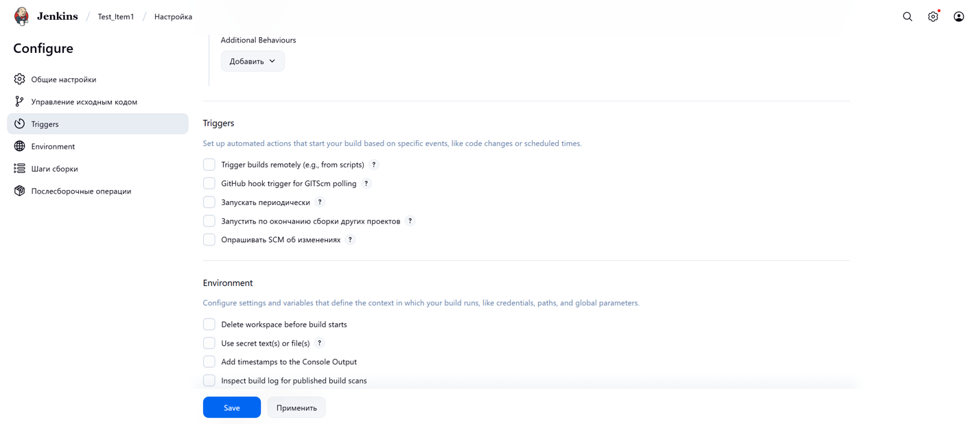Show help for Опрашивать SCM об изменениях
980x424 pixels.
[350, 240]
